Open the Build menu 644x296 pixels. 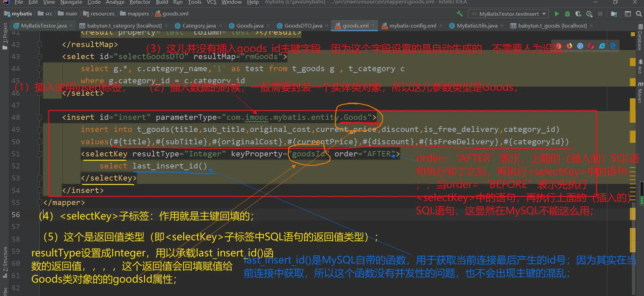pyautogui.click(x=162, y=2)
